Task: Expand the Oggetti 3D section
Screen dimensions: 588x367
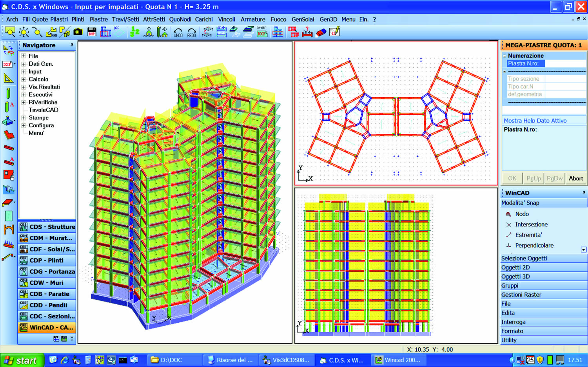Action: (544, 277)
